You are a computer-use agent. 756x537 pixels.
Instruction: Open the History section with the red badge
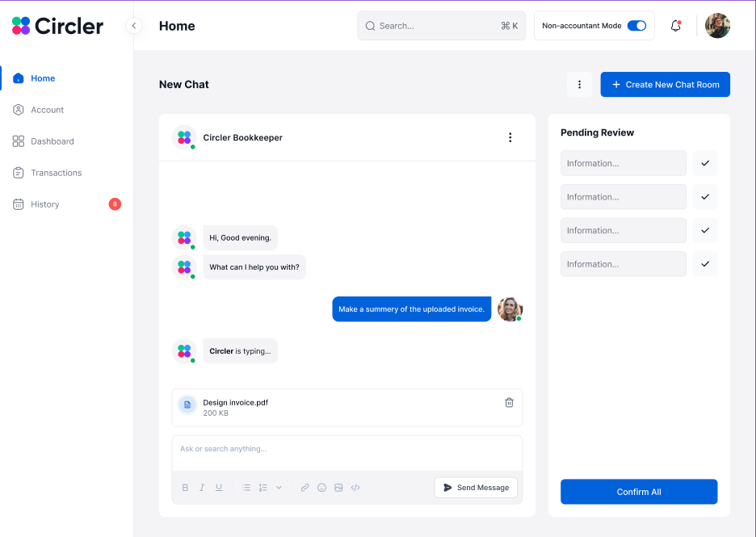[46, 203]
